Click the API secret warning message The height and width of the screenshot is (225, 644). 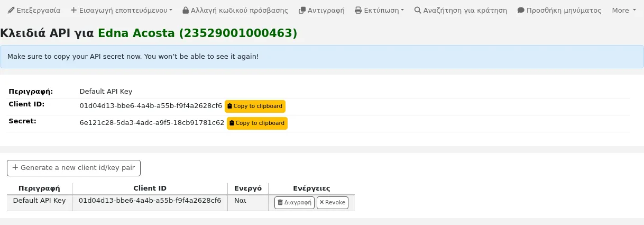[x=322, y=56]
